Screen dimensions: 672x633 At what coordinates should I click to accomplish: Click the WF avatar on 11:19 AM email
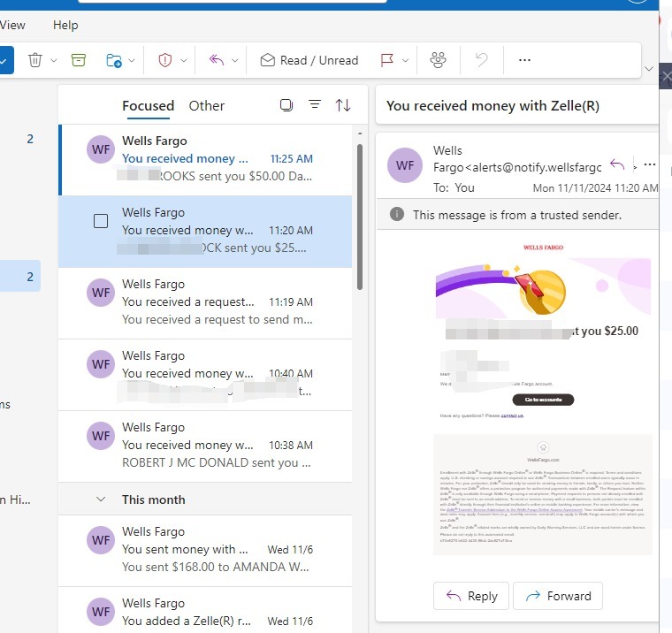tap(101, 293)
